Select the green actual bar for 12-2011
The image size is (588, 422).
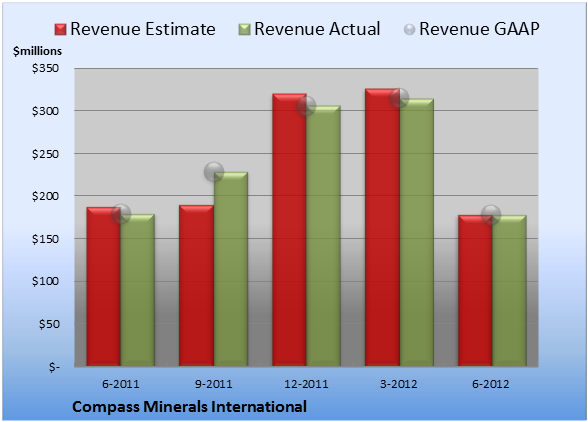click(x=323, y=236)
